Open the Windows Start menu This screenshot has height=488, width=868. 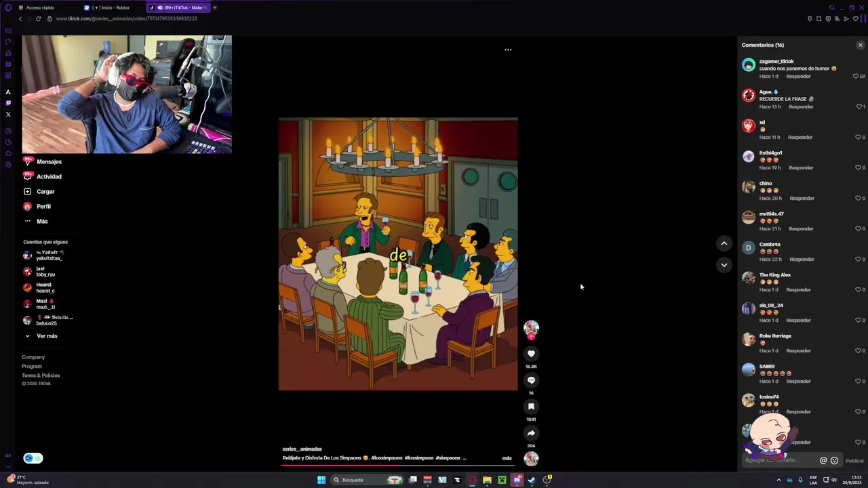click(321, 480)
